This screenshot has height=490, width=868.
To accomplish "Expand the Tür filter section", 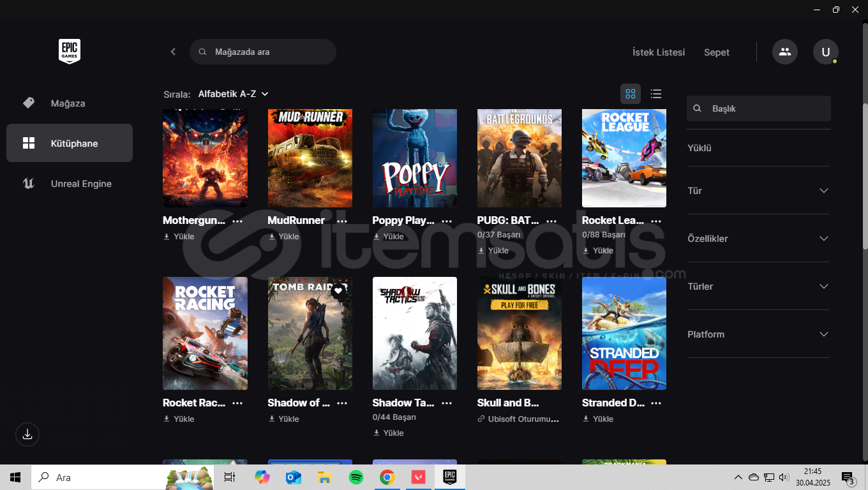I will 758,191.
